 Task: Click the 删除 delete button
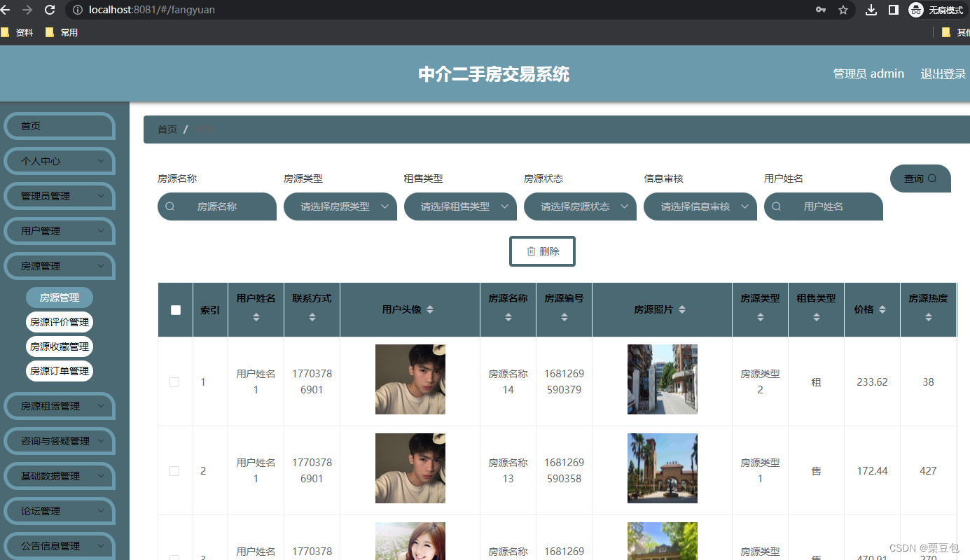click(542, 251)
